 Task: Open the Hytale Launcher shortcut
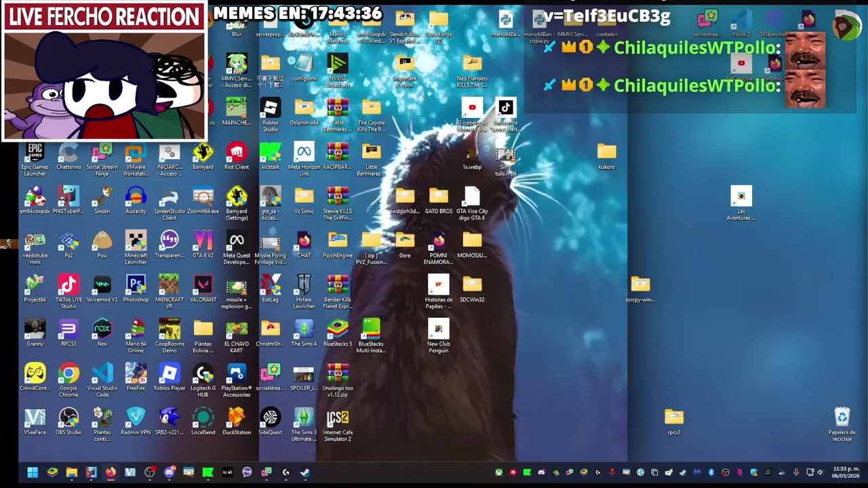304,292
